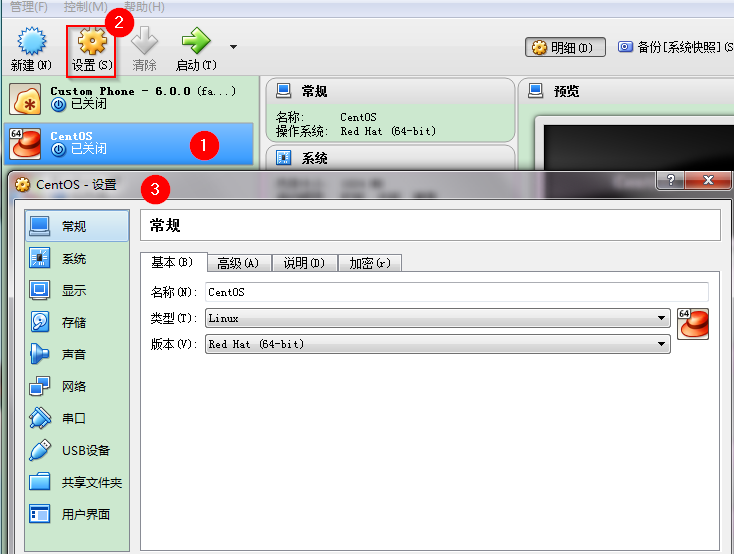
Task: Expand the dropdown arrow beside Start button
Action: [x=233, y=46]
